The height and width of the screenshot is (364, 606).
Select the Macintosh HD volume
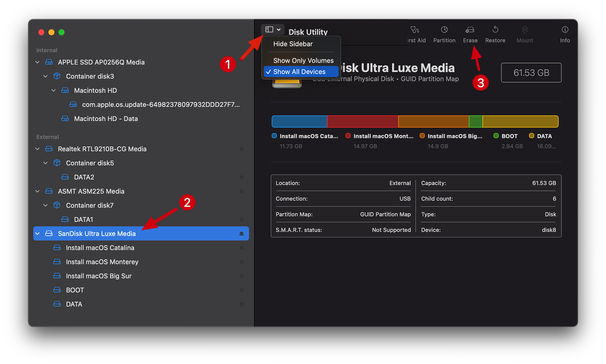(95, 90)
